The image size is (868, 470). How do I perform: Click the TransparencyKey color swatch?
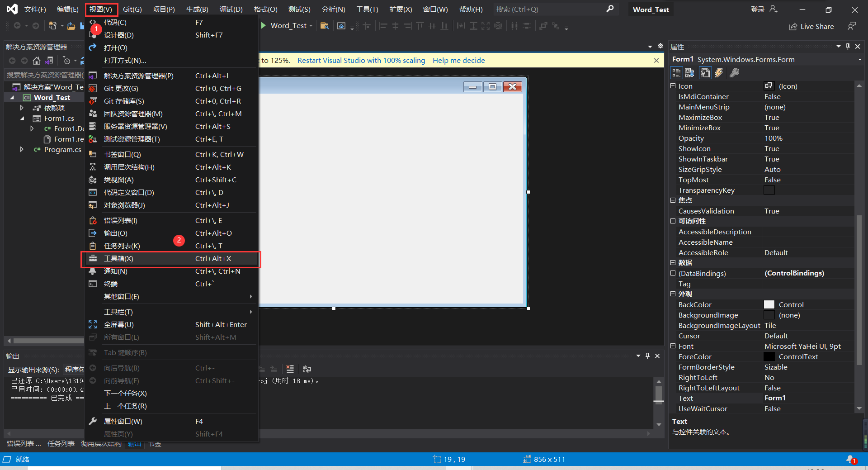pyautogui.click(x=769, y=190)
